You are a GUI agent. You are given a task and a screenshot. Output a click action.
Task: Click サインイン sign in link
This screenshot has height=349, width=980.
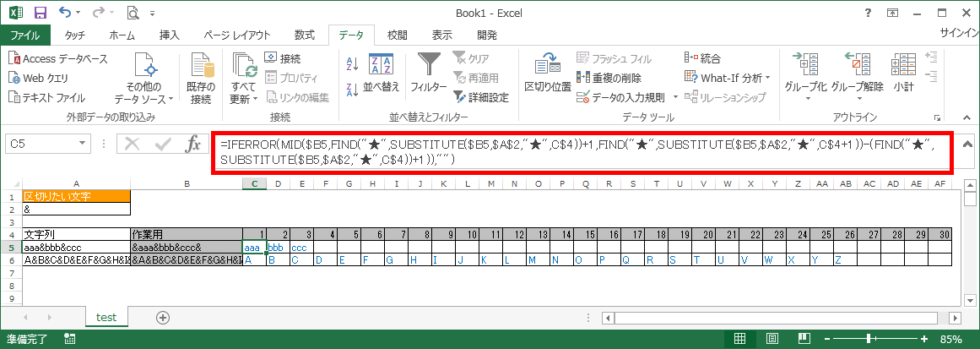point(960,35)
